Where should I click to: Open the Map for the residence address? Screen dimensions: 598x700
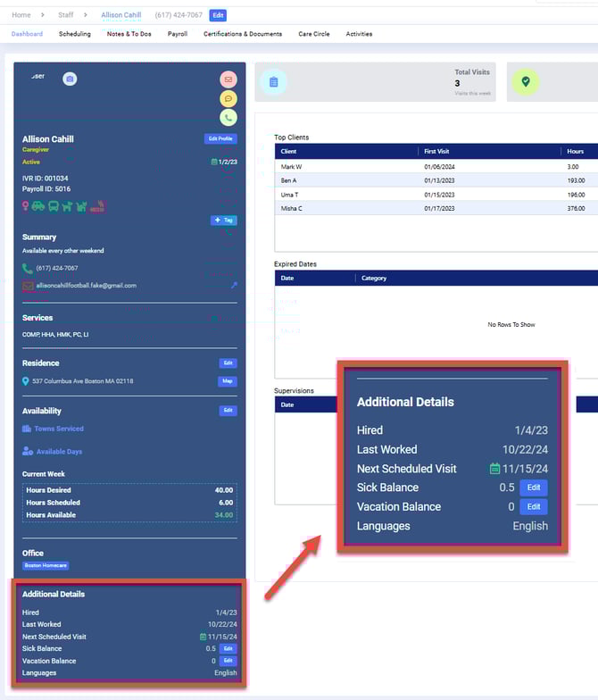click(228, 381)
